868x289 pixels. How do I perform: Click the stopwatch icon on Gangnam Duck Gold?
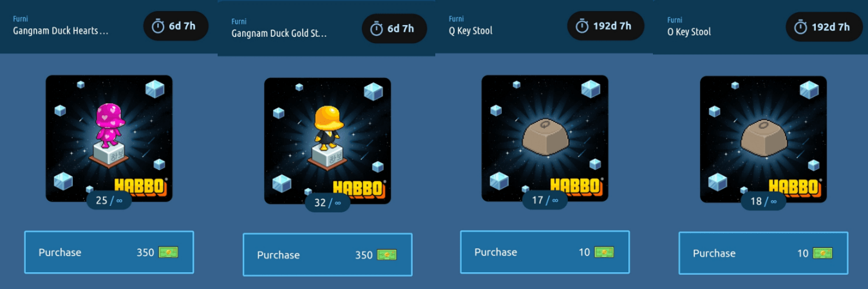pyautogui.click(x=377, y=29)
